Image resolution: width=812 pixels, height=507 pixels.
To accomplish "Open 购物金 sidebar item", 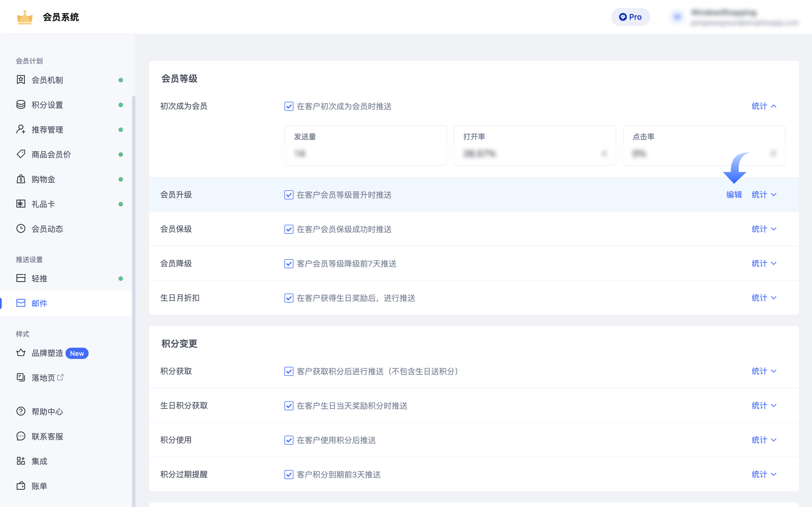I will [x=66, y=179].
